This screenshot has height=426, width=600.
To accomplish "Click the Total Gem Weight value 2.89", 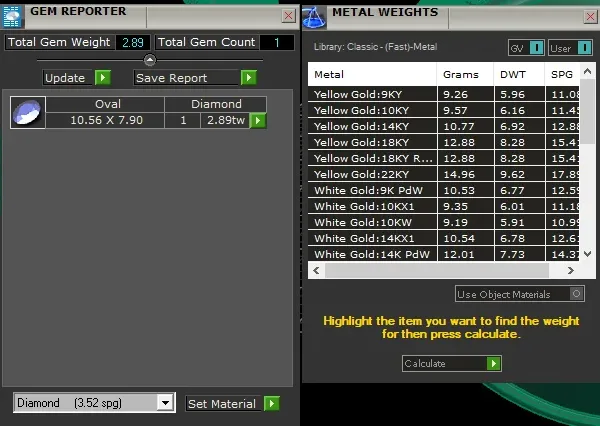I will click(x=133, y=42).
